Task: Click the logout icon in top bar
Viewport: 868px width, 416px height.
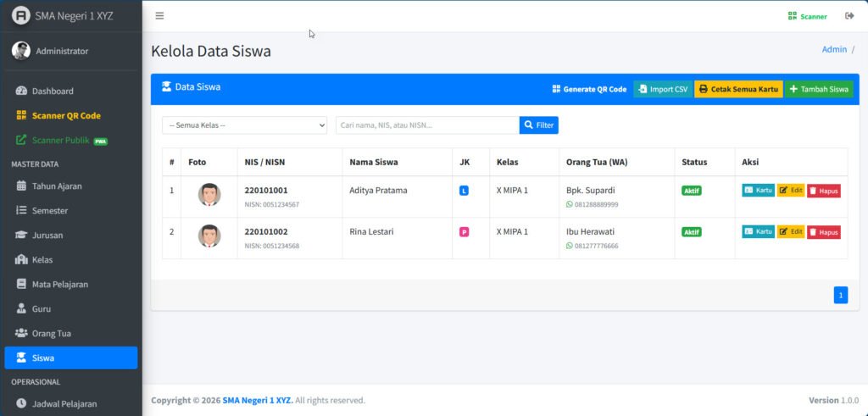Action: [x=849, y=16]
